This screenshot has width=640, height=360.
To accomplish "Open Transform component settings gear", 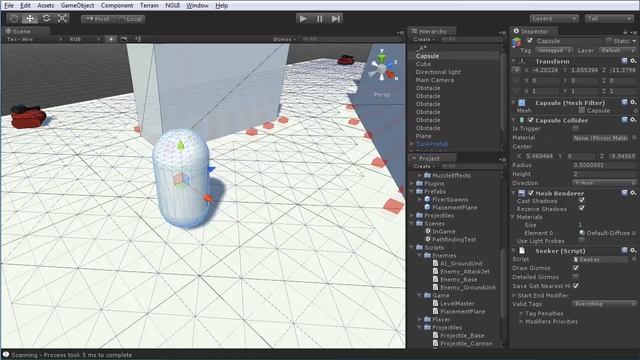I will pos(633,61).
